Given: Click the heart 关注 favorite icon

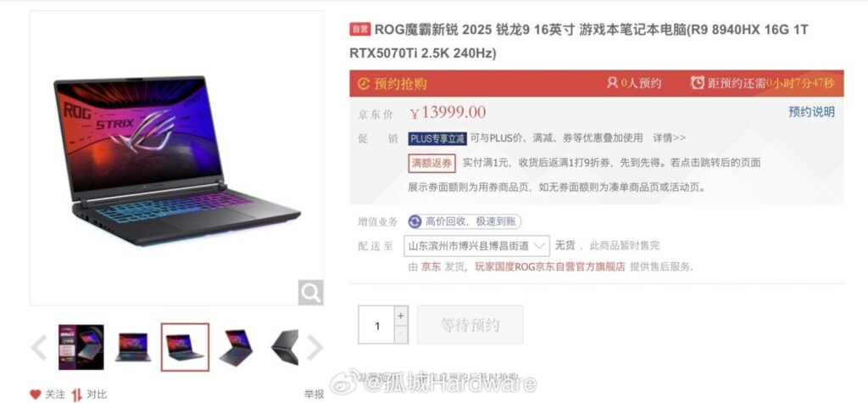Looking at the screenshot, I should (36, 395).
